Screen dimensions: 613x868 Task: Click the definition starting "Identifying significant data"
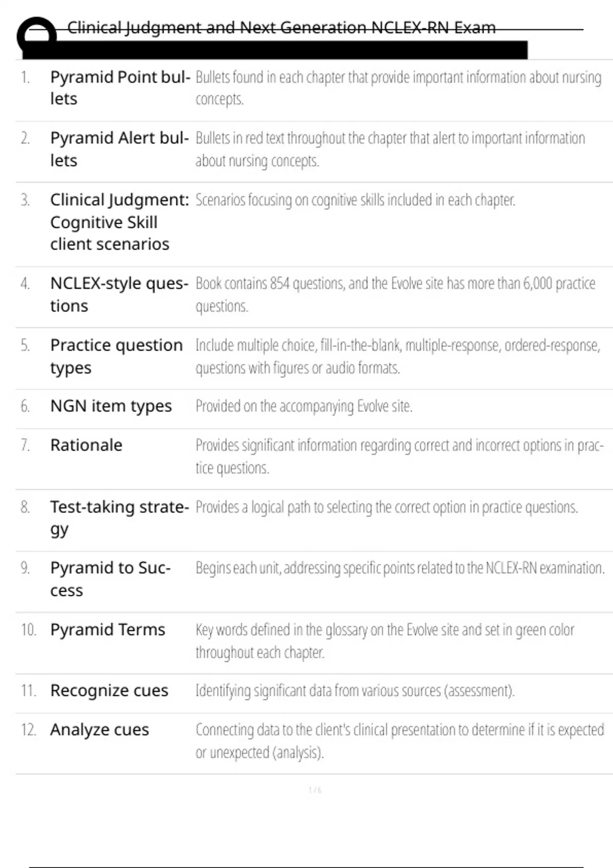[x=355, y=690]
